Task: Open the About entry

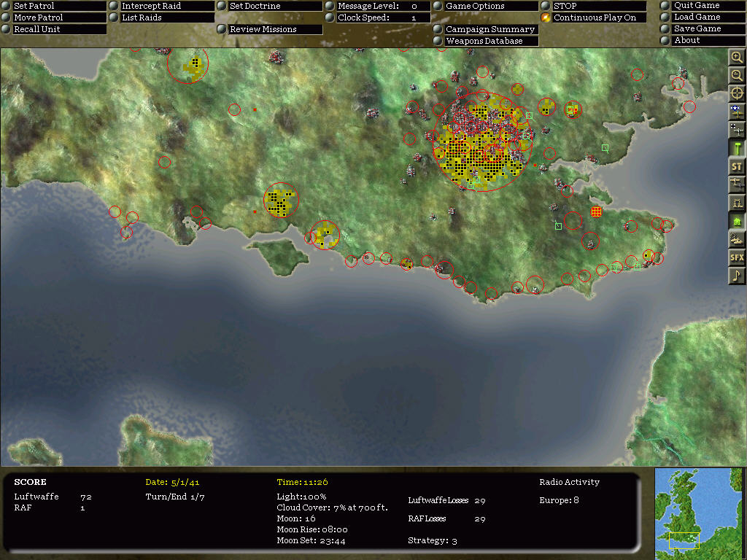Action: [703, 41]
